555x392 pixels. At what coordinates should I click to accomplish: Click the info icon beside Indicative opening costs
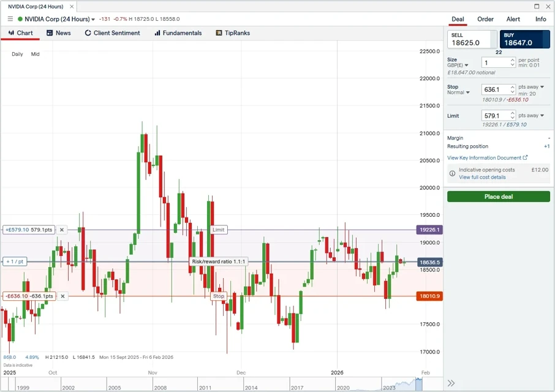[x=452, y=173]
